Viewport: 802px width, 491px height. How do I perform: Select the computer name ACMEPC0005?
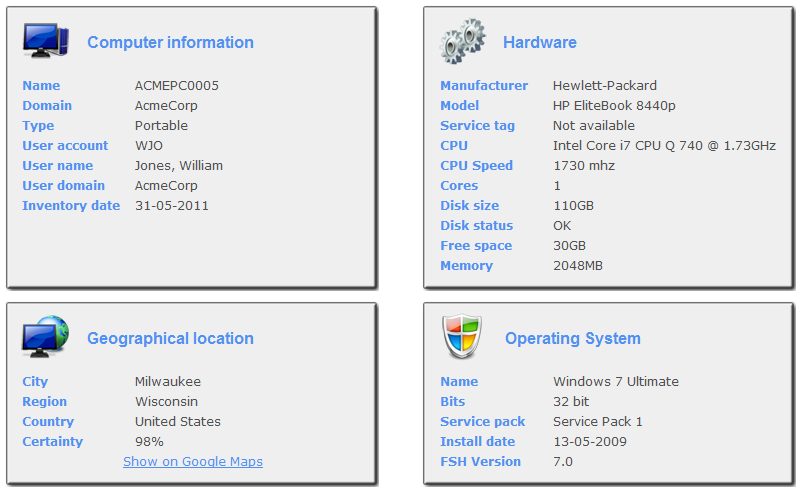pos(176,85)
